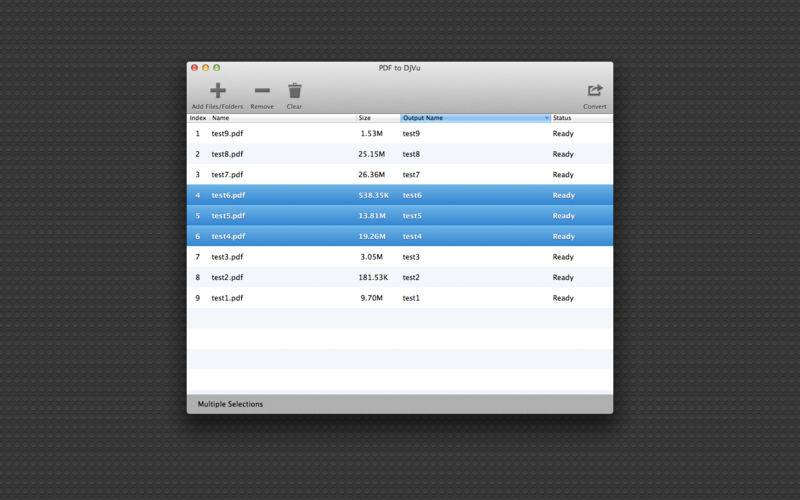Viewport: 800px width, 500px height.
Task: Click output name test6
Action: click(412, 195)
